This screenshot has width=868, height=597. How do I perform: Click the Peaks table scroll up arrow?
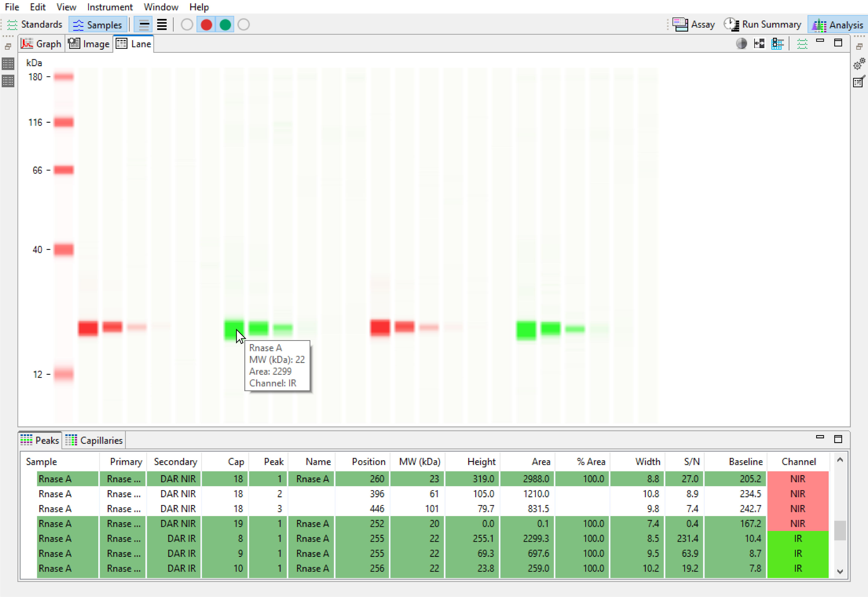click(840, 460)
